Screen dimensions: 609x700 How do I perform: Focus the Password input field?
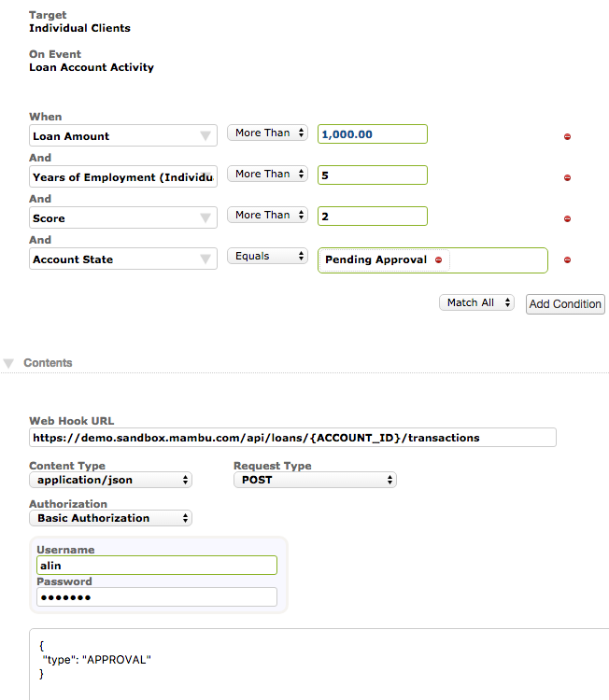157,597
